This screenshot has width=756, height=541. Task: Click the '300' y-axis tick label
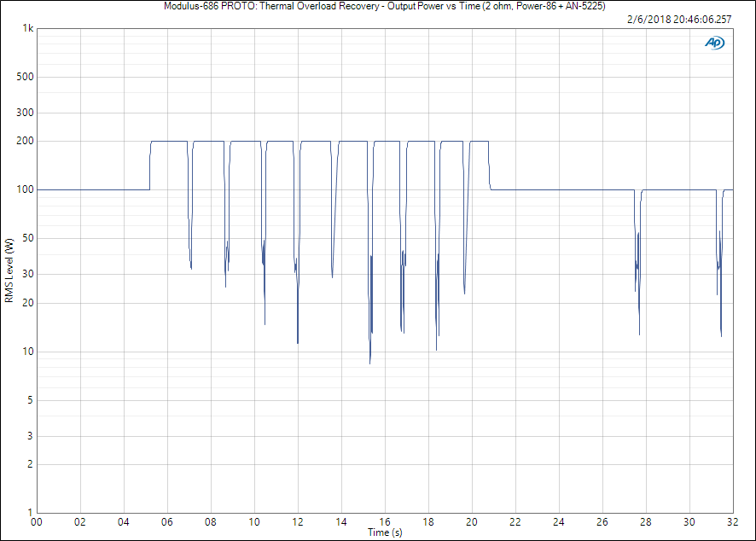(25, 113)
